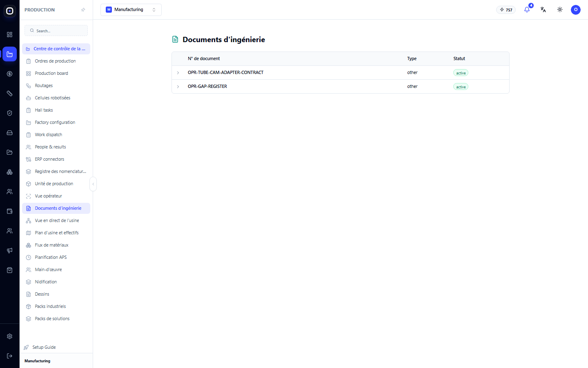
Task: Open settings gear in rail
Action: pyautogui.click(x=10, y=337)
